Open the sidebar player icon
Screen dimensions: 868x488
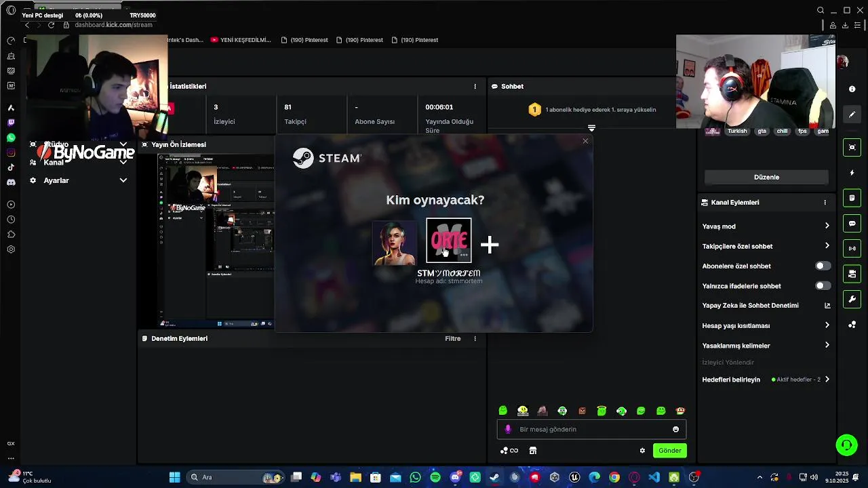coord(11,205)
